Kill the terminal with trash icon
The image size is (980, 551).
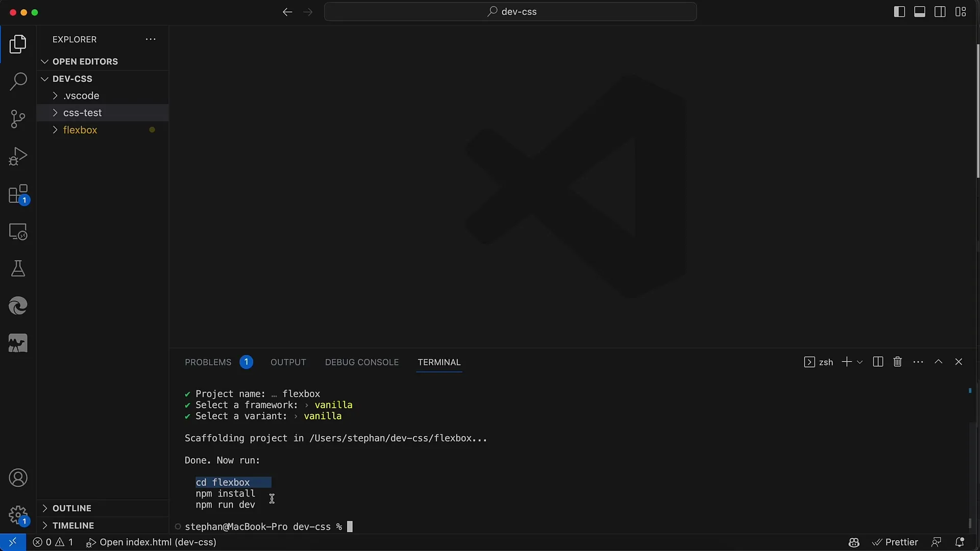click(x=898, y=362)
